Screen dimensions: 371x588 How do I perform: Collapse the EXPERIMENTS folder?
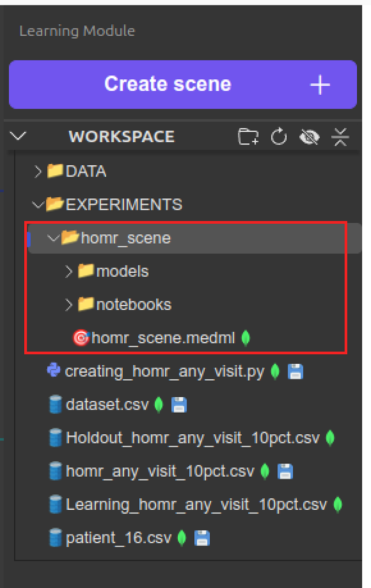pyautogui.click(x=38, y=205)
